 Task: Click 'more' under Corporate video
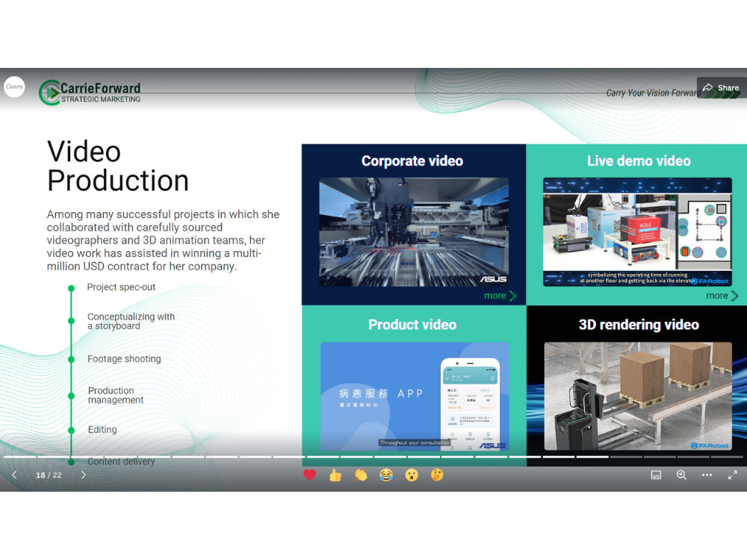500,296
